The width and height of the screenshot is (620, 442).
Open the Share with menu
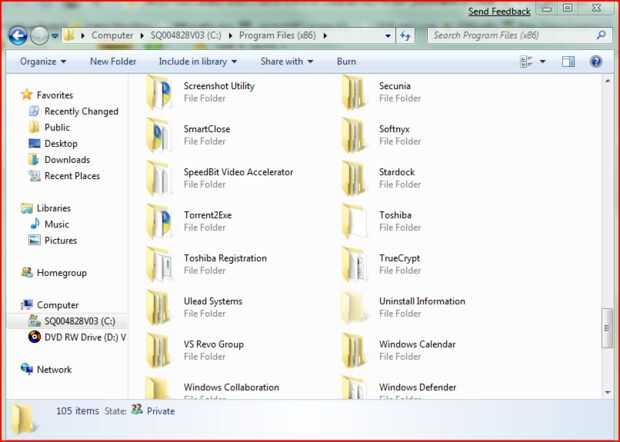click(287, 62)
